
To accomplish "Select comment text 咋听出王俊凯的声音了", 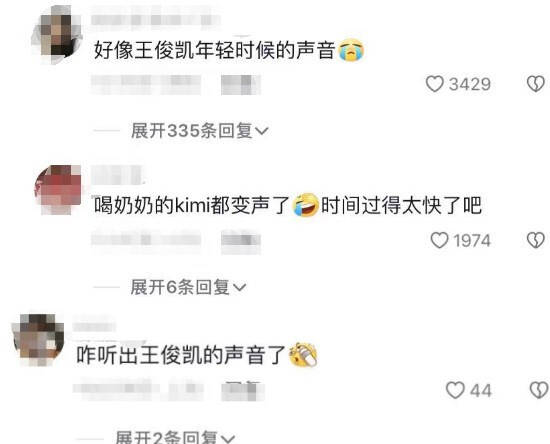I will 181,355.
